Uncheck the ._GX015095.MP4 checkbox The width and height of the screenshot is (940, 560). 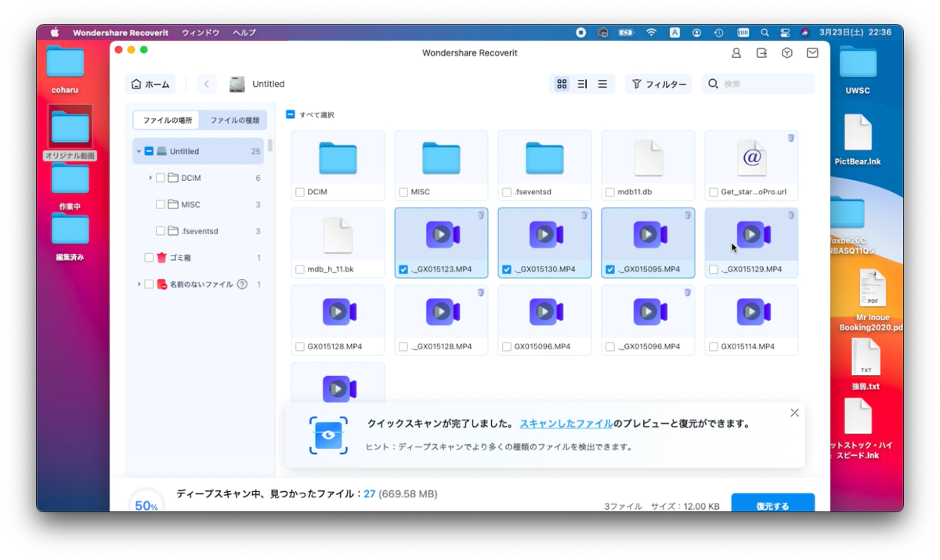[609, 269]
